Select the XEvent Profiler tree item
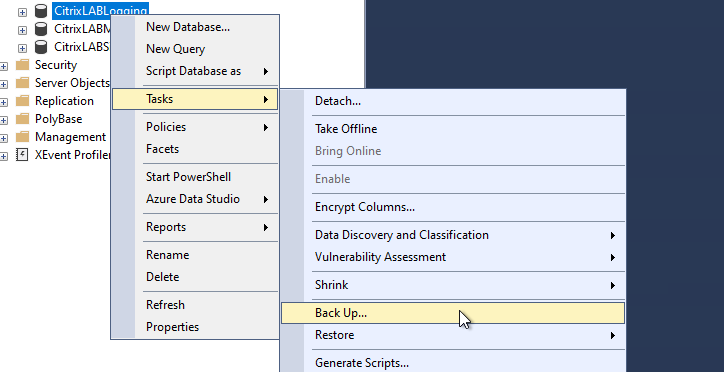This screenshot has height=372, width=724. click(72, 155)
